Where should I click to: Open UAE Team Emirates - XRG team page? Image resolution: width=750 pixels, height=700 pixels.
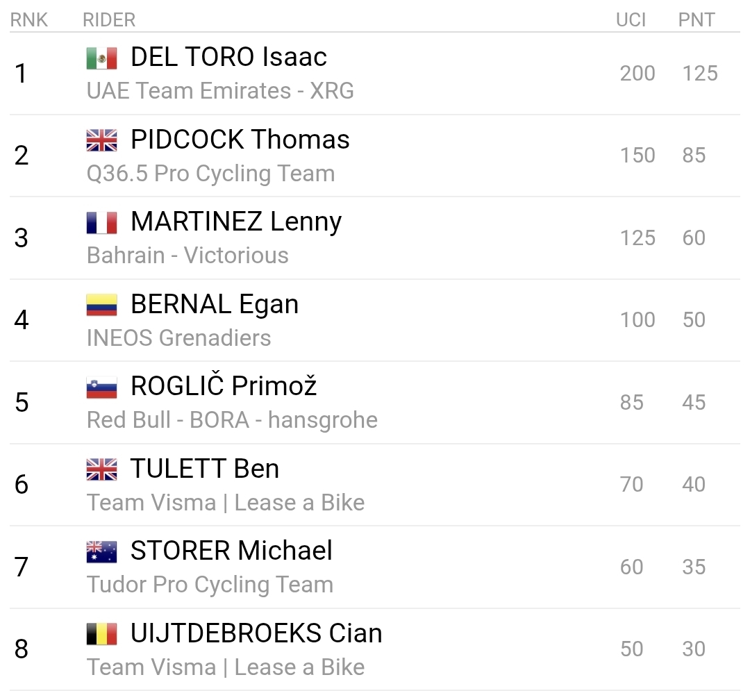(x=220, y=91)
